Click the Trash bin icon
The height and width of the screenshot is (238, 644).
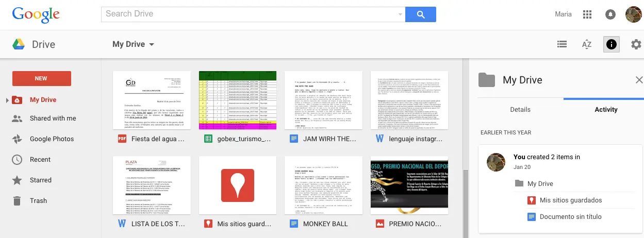[x=17, y=201]
